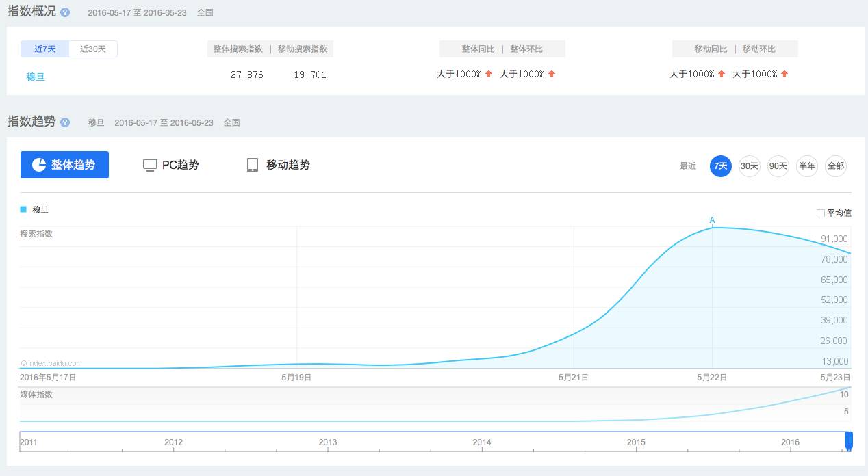
Task: Click the orange up arrow beside 移动环比 value
Action: [x=785, y=73]
